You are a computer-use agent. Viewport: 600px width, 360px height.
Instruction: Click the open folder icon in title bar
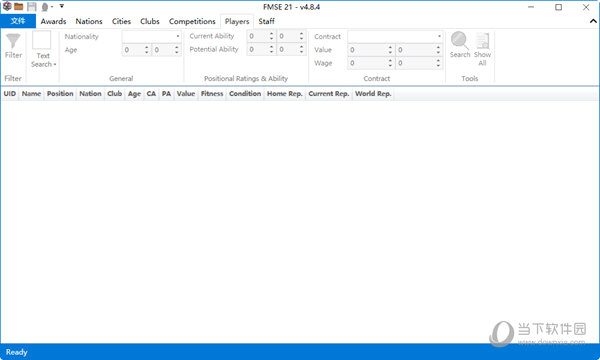coord(18,7)
